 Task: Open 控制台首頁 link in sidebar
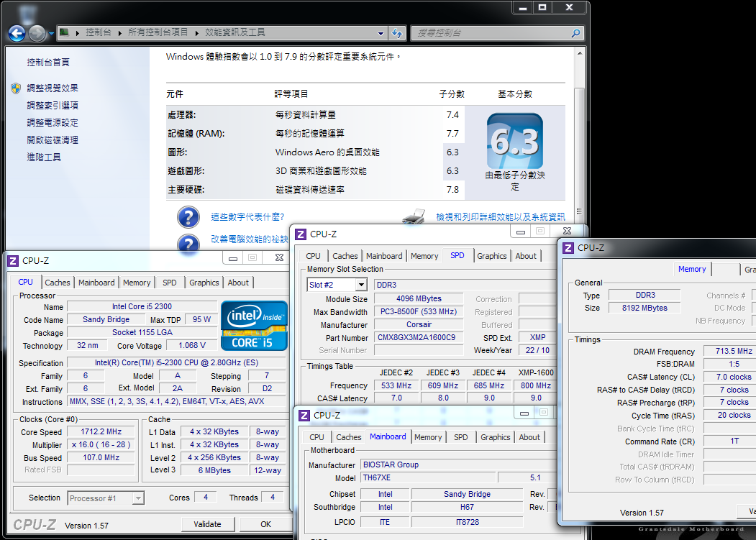(48, 62)
